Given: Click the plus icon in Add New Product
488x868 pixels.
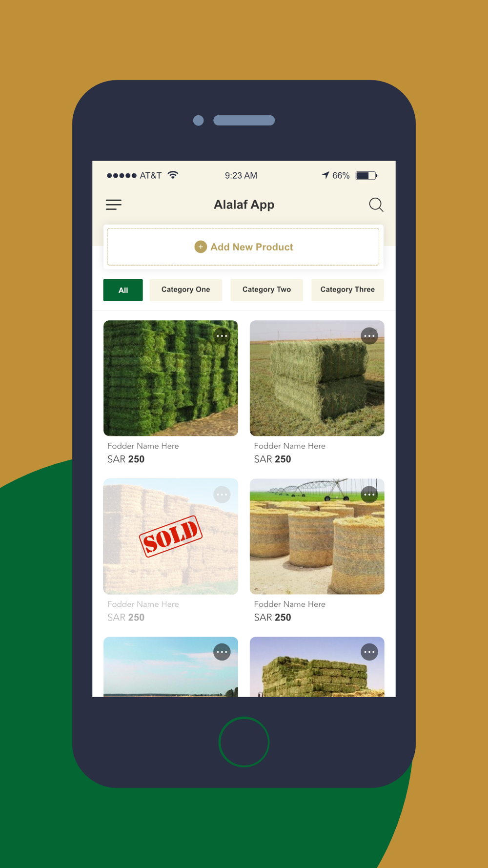Looking at the screenshot, I should click(201, 247).
